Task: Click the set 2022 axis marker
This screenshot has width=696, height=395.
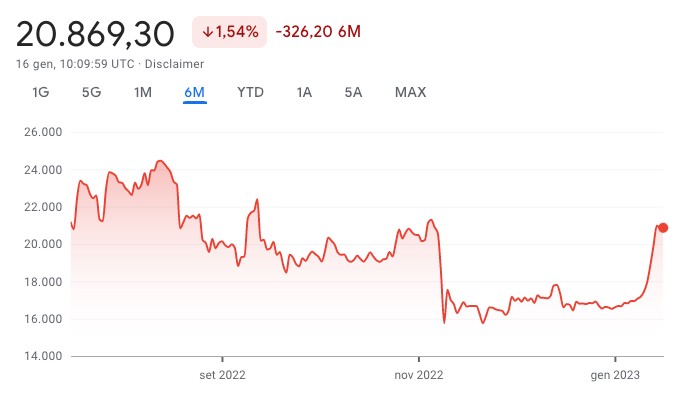Action: pyautogui.click(x=222, y=375)
